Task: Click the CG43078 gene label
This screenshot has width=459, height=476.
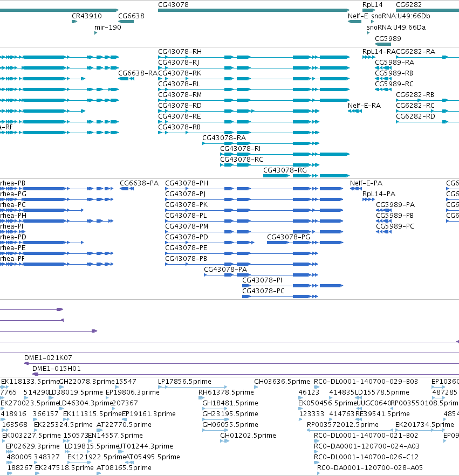Action: pyautogui.click(x=173, y=4)
